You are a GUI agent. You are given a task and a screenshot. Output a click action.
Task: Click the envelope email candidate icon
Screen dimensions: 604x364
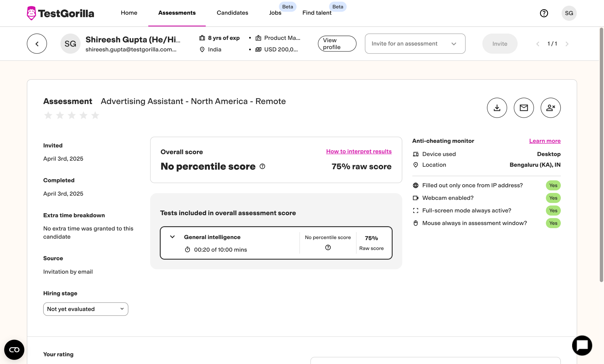(x=524, y=108)
